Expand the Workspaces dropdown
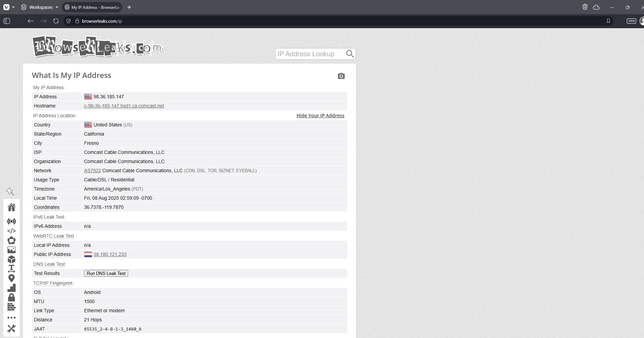Screen dimensions: 644x338 [40, 7]
